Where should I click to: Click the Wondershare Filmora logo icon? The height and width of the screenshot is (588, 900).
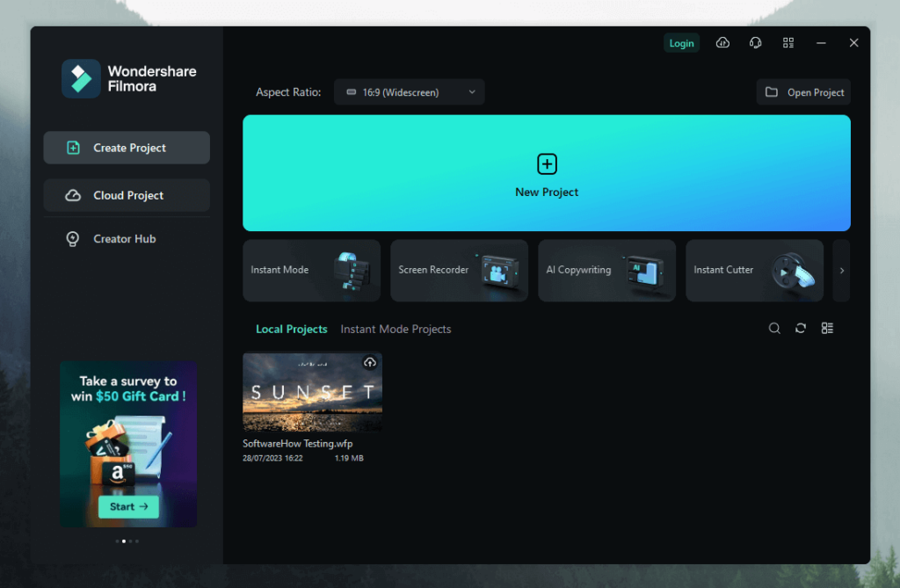pos(81,78)
